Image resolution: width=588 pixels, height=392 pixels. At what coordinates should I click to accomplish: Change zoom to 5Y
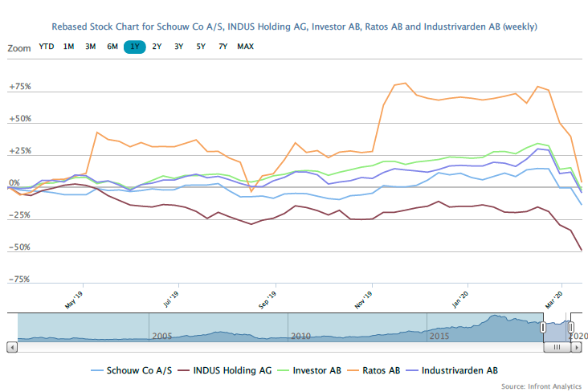(201, 47)
